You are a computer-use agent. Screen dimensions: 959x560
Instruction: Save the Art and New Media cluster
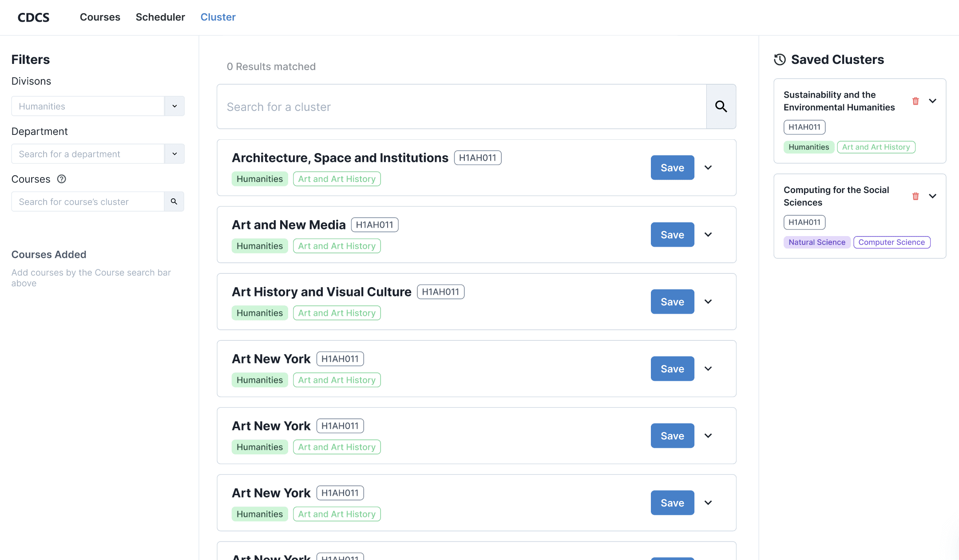point(672,235)
